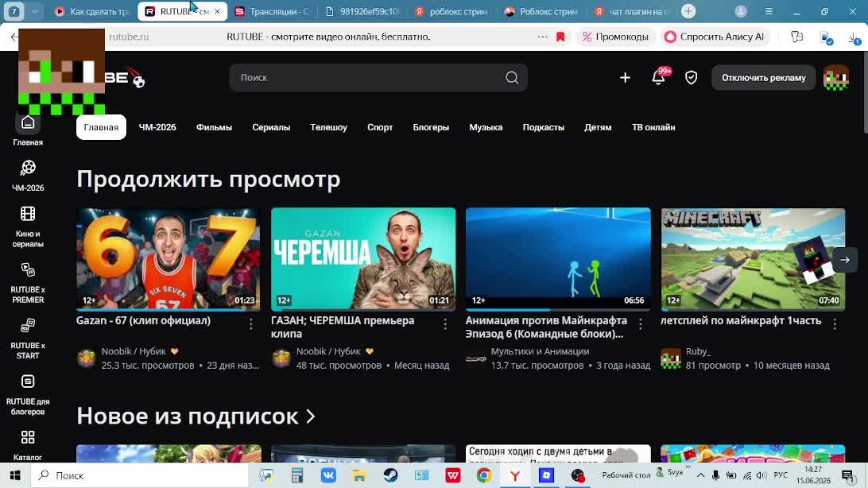The width and height of the screenshot is (868, 488).
Task: Select the Фильмы category tab
Action: (x=215, y=127)
